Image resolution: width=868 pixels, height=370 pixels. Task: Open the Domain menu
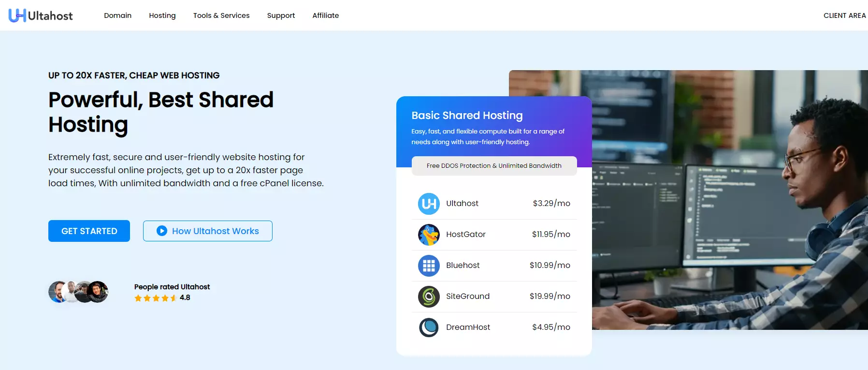coord(117,15)
